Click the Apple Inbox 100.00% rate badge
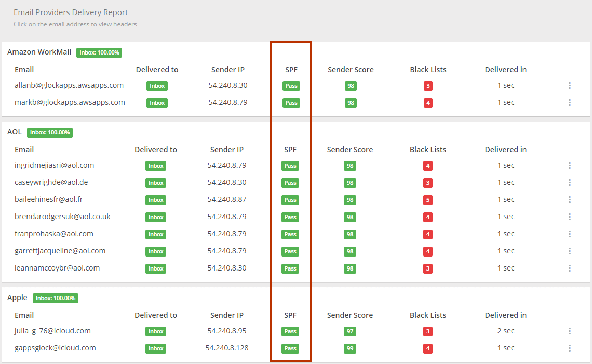592x364 pixels. (x=56, y=298)
